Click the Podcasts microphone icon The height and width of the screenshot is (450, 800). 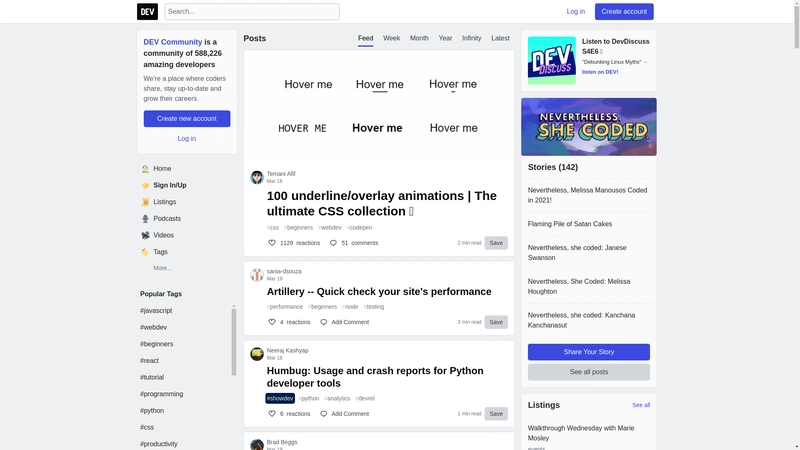(x=145, y=218)
